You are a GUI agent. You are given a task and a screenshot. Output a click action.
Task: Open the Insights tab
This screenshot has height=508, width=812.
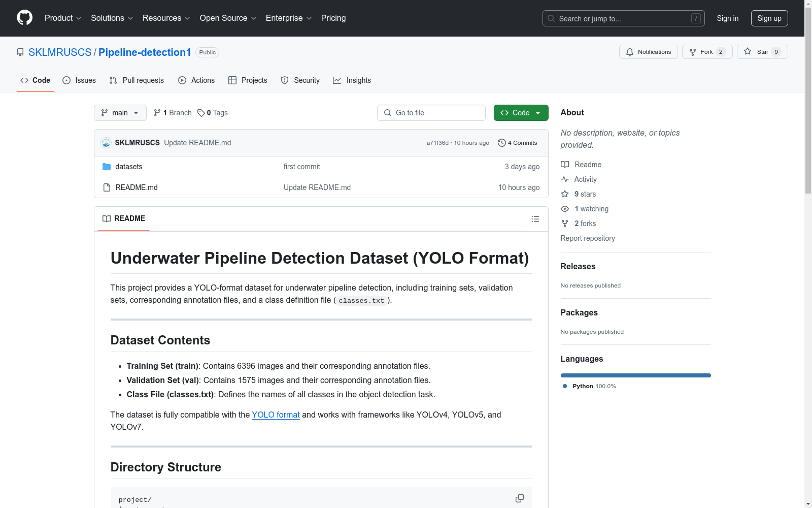click(x=352, y=80)
